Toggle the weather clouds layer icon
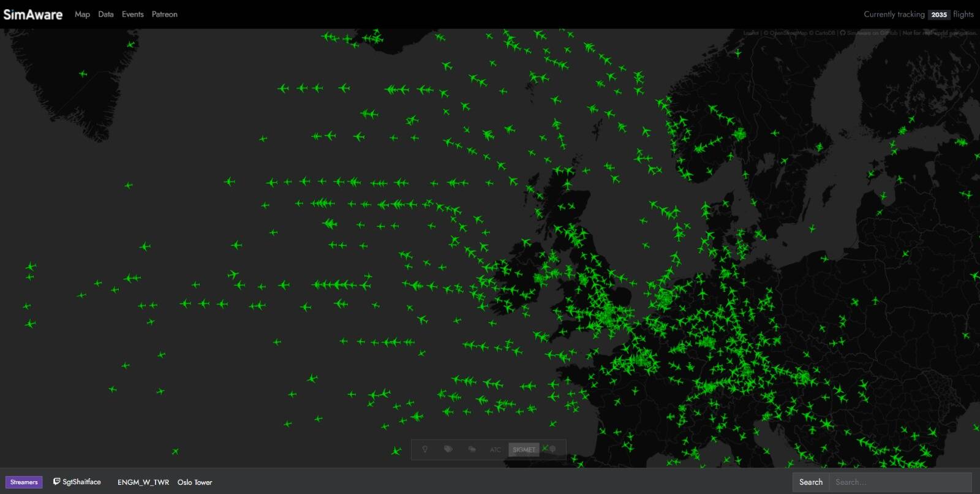980x494 pixels. (x=472, y=449)
